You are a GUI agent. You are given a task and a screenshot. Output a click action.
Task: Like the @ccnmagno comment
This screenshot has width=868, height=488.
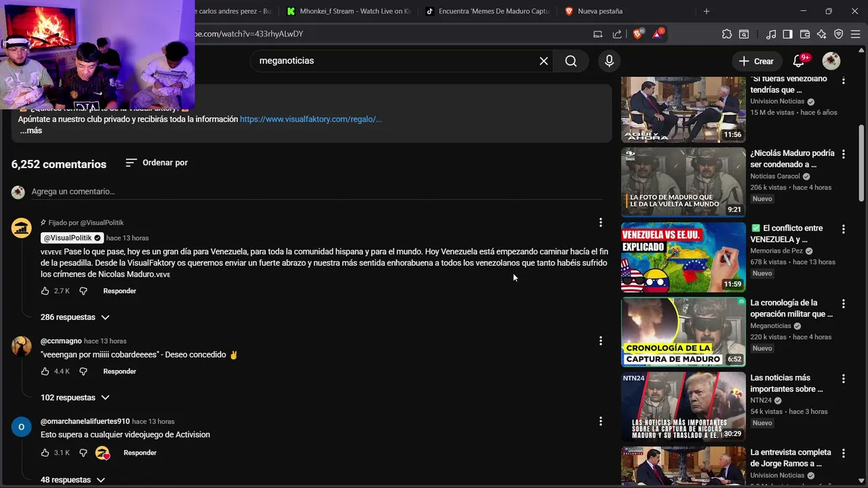coord(45,371)
